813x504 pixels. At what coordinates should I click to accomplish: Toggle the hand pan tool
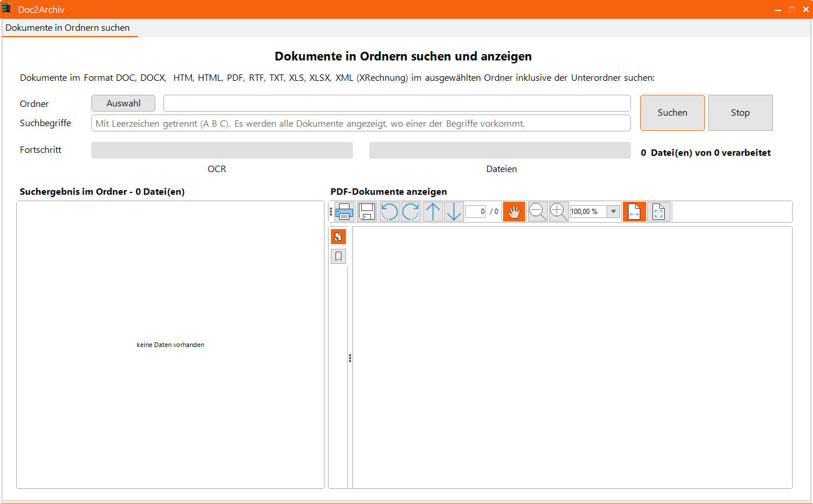(x=514, y=212)
